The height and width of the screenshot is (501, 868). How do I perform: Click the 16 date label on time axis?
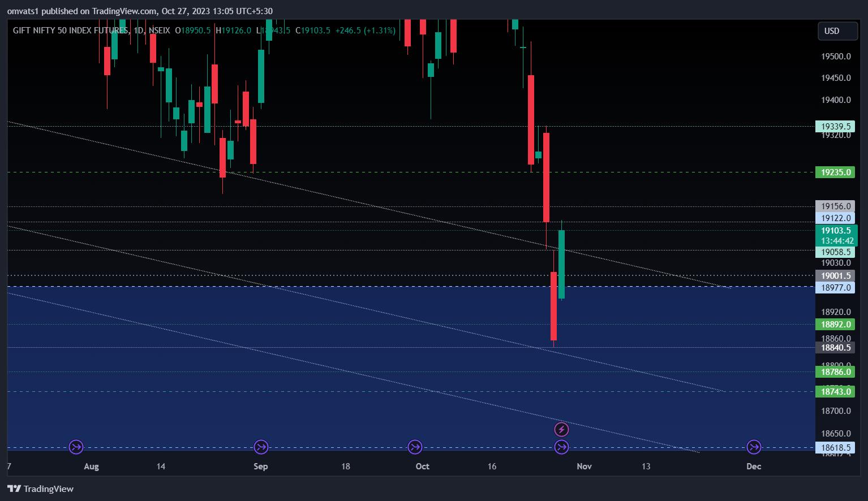click(x=492, y=467)
